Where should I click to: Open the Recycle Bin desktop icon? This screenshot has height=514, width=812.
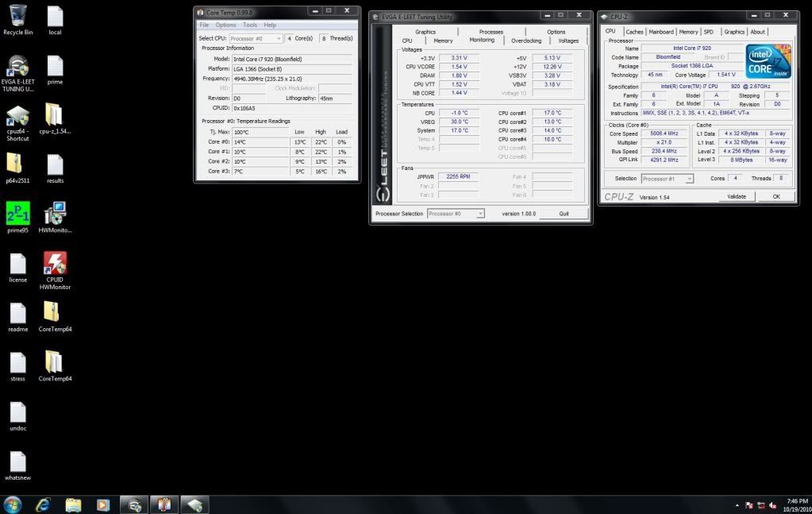17,20
